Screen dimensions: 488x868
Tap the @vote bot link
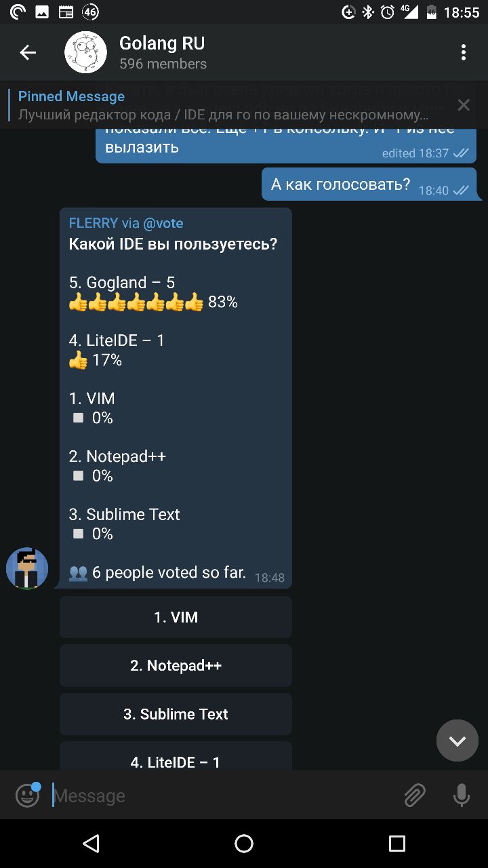point(163,223)
